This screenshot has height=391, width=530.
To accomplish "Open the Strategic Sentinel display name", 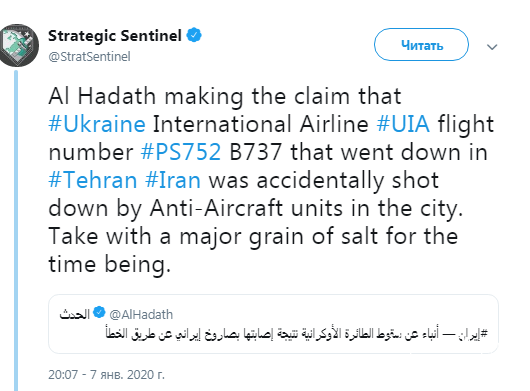I will click(x=115, y=35).
